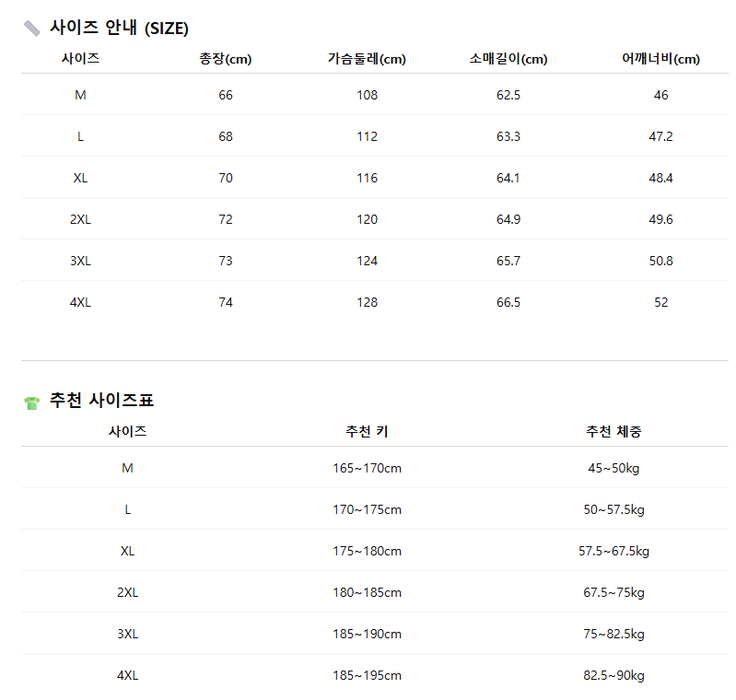Click the recommended weight 82.5~90kg

[613, 675]
